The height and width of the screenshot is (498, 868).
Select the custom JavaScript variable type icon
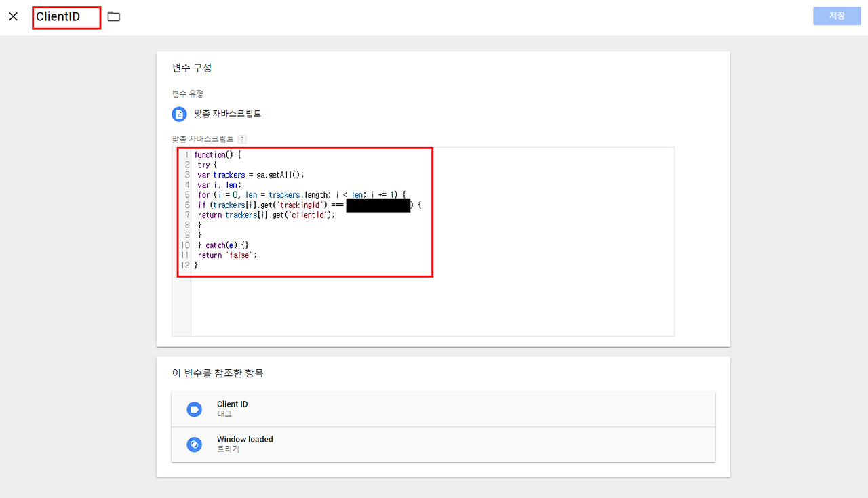(179, 114)
